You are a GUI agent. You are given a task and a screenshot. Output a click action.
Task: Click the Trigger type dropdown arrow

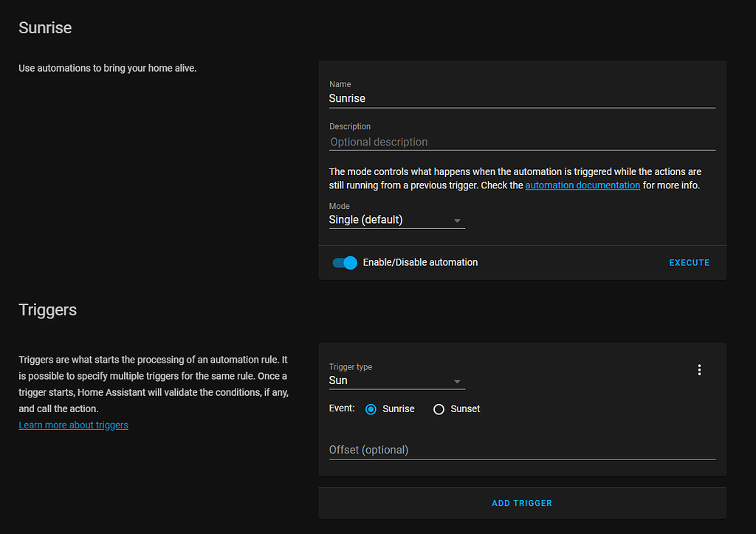coord(457,382)
